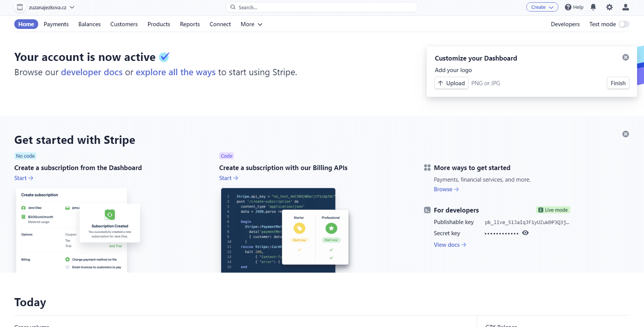Open the View docs link

point(450,245)
